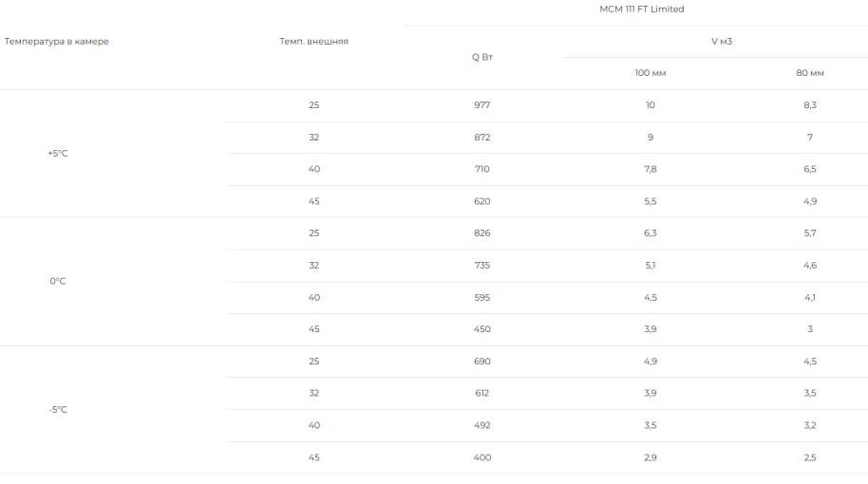Select the "Температура в камере" column header
868x484 pixels.
pyautogui.click(x=57, y=42)
